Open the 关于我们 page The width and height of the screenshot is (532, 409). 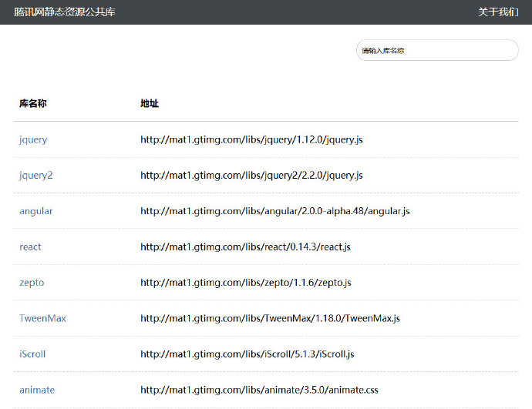click(x=498, y=12)
